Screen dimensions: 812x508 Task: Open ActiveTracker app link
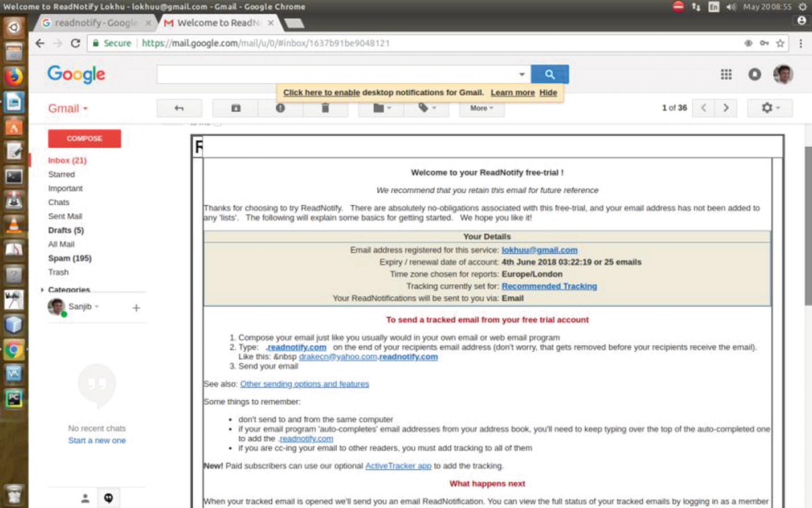(x=398, y=466)
